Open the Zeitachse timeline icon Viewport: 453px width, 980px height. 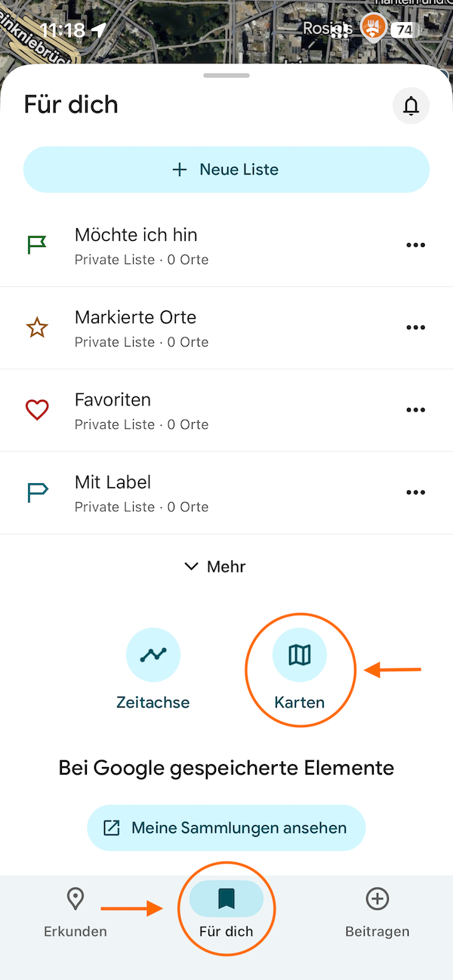pos(153,655)
